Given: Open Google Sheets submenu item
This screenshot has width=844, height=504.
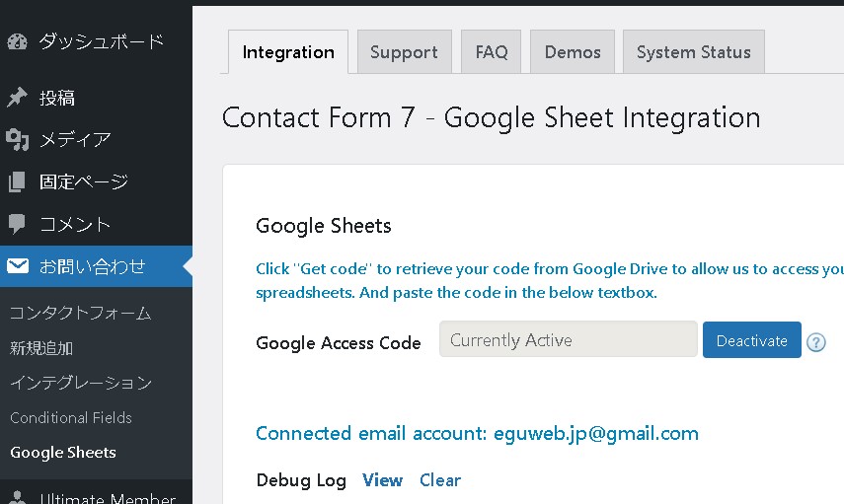Looking at the screenshot, I should click(x=63, y=453).
